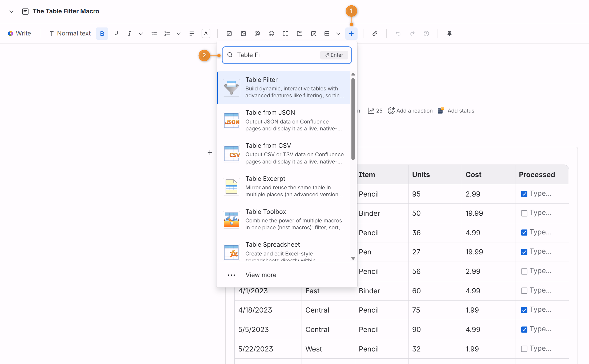This screenshot has height=364, width=589.
Task: Toggle bold formatting in the toolbar
Action: (x=102, y=34)
